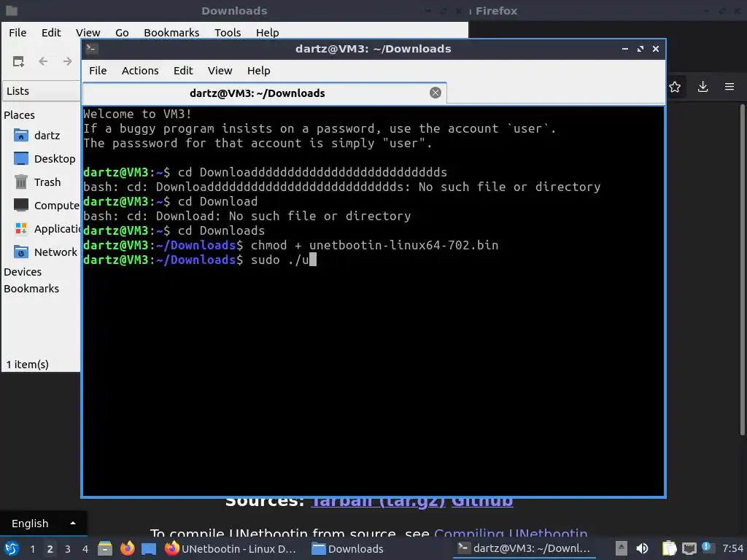Click the taskbar clock showing 7:54
This screenshot has width=747, height=560.
(x=732, y=548)
